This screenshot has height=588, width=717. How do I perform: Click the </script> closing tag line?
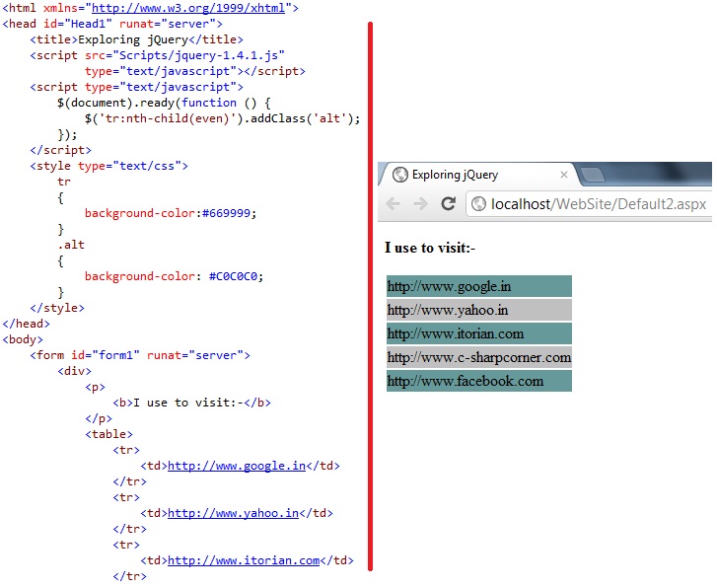[x=60, y=150]
